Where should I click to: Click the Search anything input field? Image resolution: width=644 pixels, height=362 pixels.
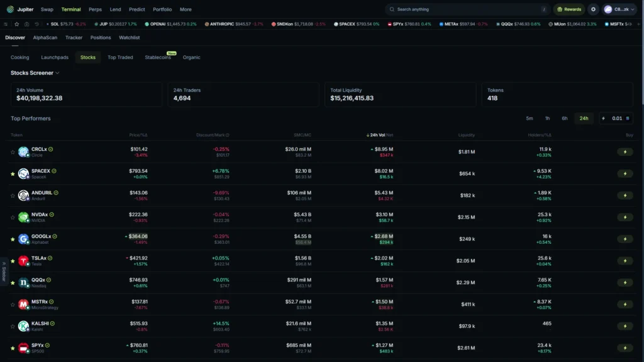(x=467, y=9)
